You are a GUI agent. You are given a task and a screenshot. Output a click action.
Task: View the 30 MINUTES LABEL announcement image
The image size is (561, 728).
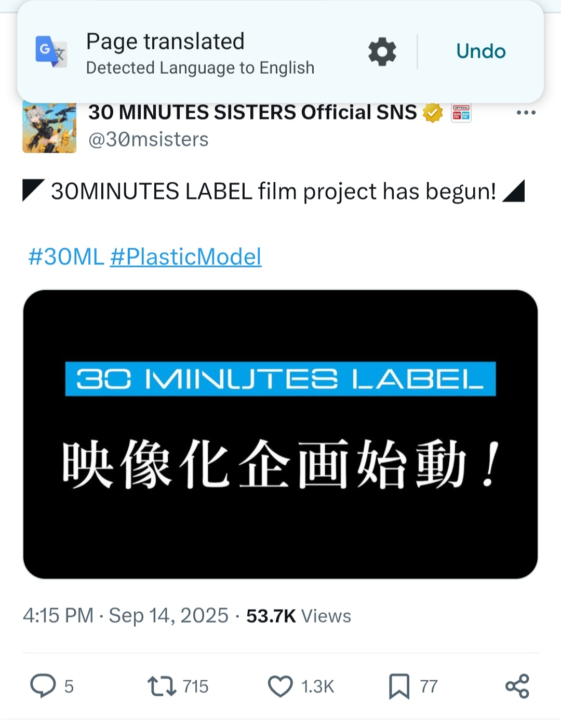pyautogui.click(x=280, y=434)
